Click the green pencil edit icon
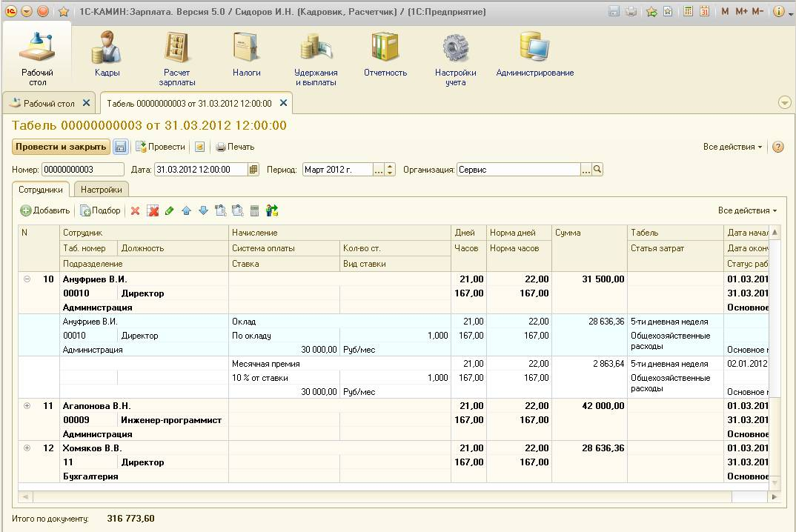The width and height of the screenshot is (796, 532). (x=170, y=211)
